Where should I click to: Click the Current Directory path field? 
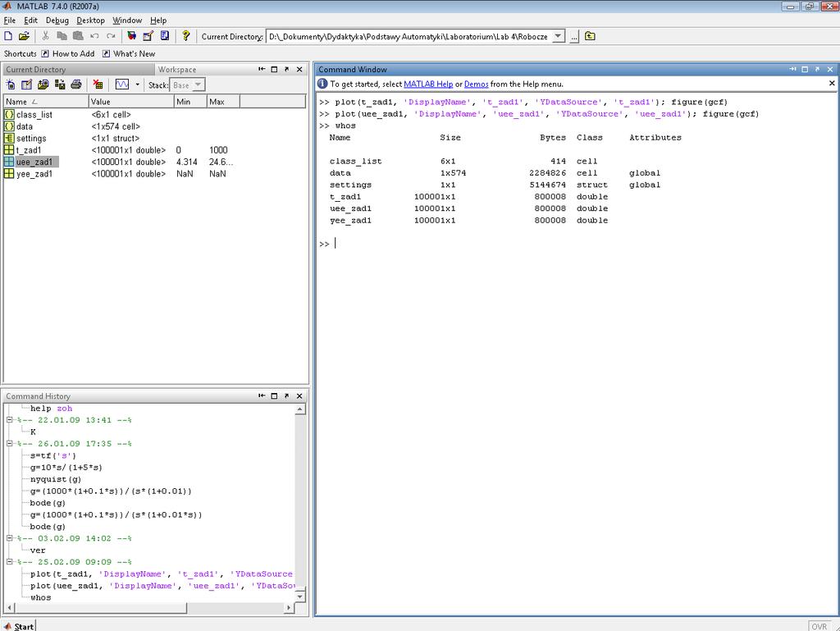409,36
